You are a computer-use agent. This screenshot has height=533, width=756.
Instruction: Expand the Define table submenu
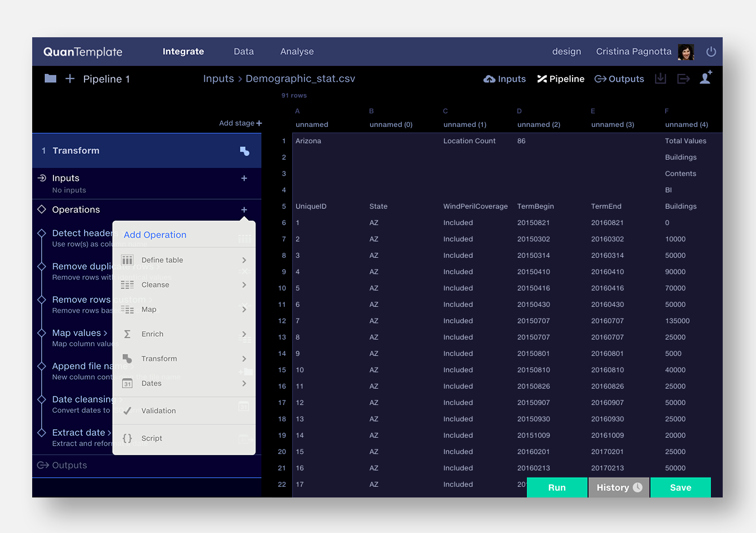[245, 259]
